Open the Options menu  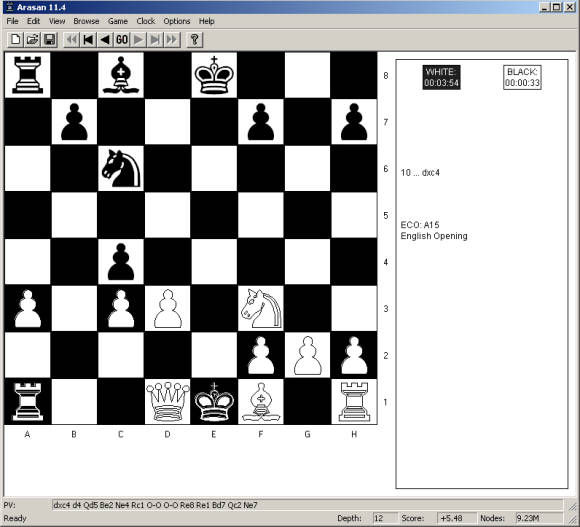point(177,21)
